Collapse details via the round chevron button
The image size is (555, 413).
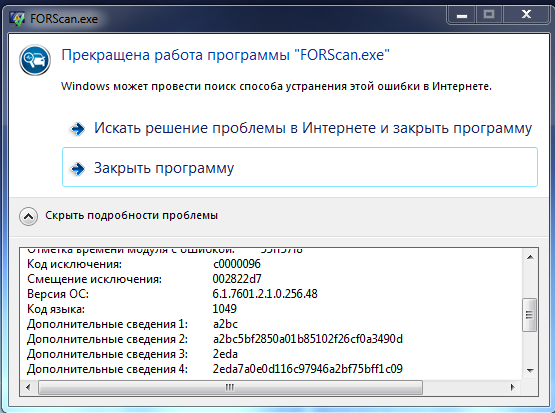click(x=28, y=216)
